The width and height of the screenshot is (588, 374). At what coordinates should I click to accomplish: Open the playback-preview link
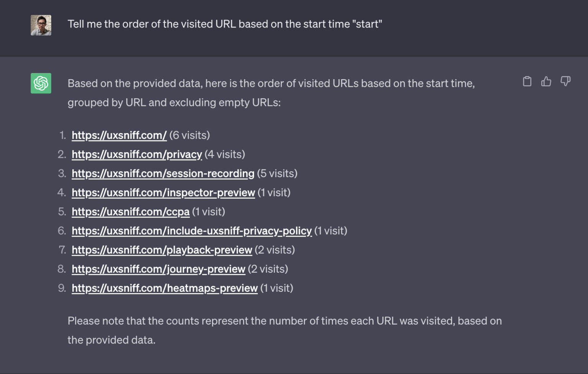[162, 250]
